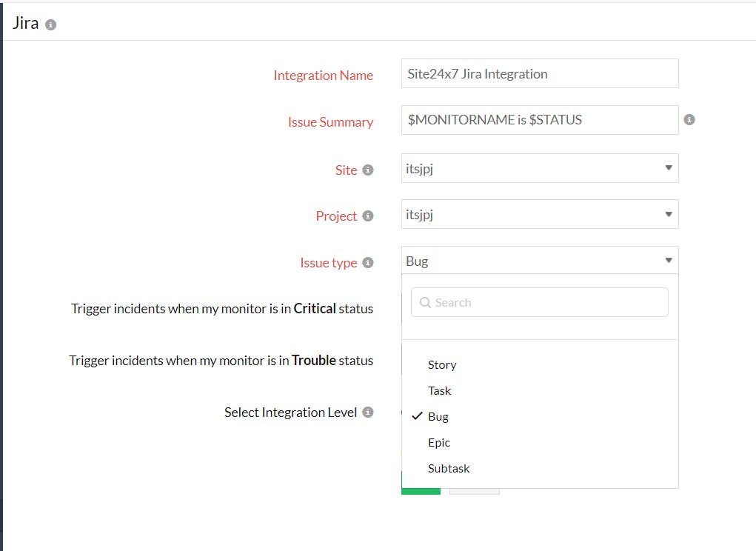This screenshot has width=756, height=551.
Task: Click the arrow of the Issue type dropdown
Action: [668, 260]
